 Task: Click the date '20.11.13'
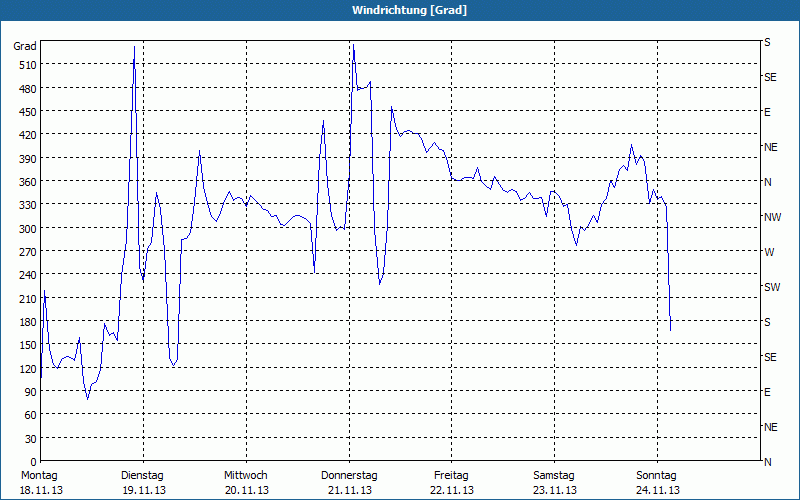click(x=247, y=490)
